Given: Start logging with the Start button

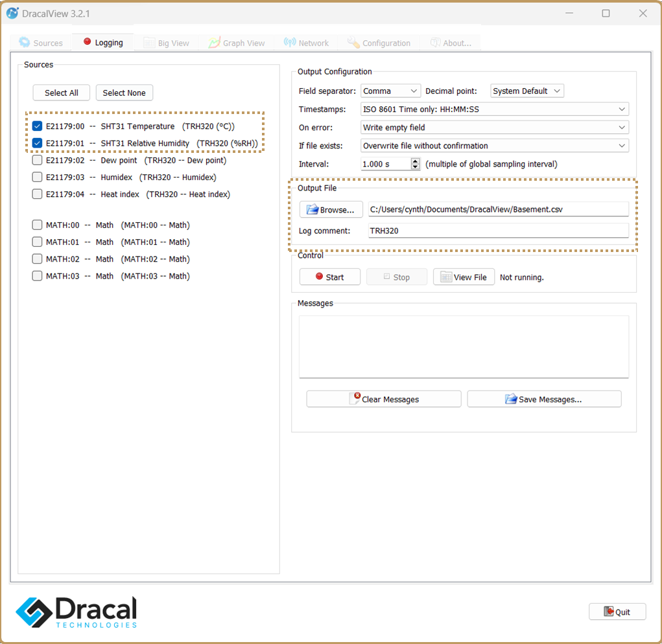Looking at the screenshot, I should (330, 277).
